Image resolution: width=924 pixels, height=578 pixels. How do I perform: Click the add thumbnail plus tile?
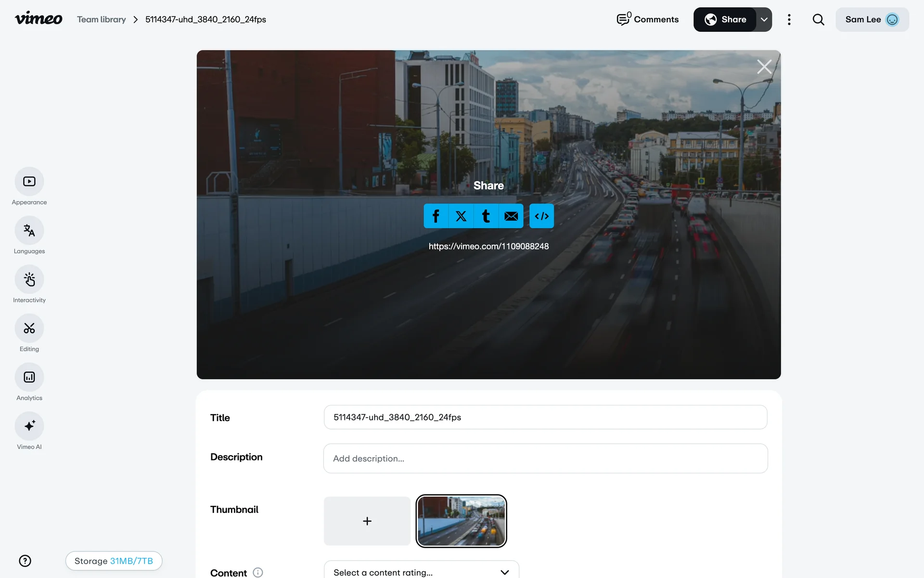(367, 521)
